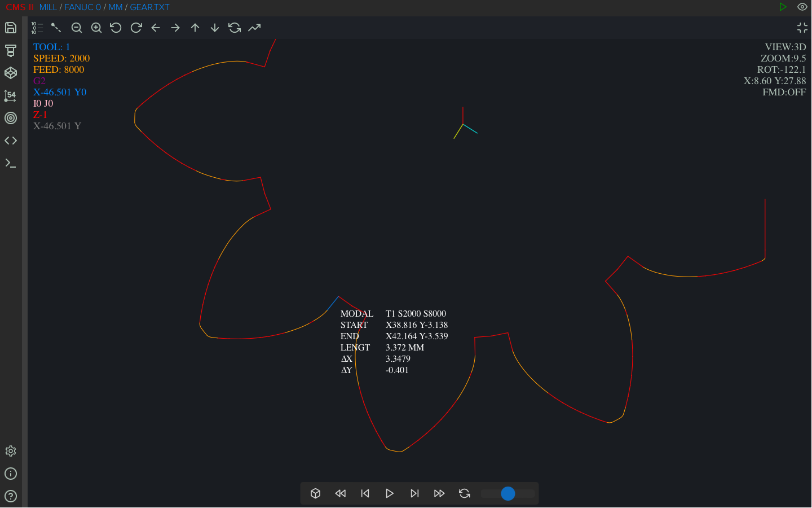This screenshot has height=508, width=812.
Task: Adjust the simulation speed slider
Action: (508, 493)
